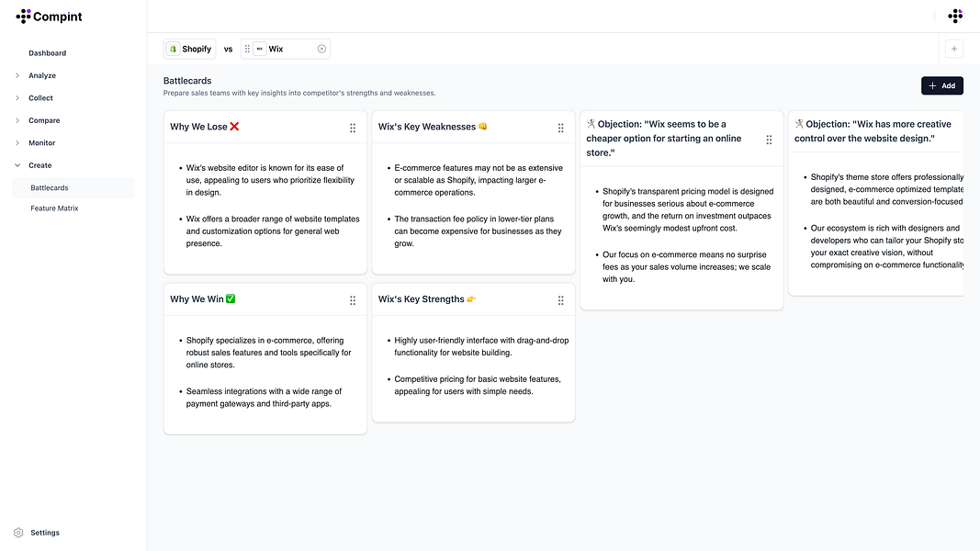This screenshot has height=551, width=980.
Task: Expand the Analyze chevron
Action: pos(17,75)
